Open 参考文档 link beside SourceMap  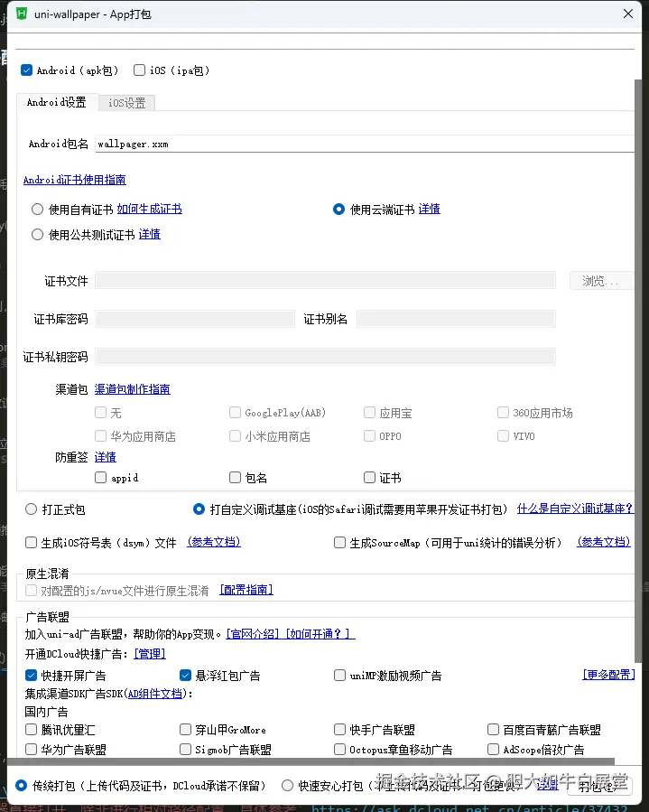[x=604, y=542]
